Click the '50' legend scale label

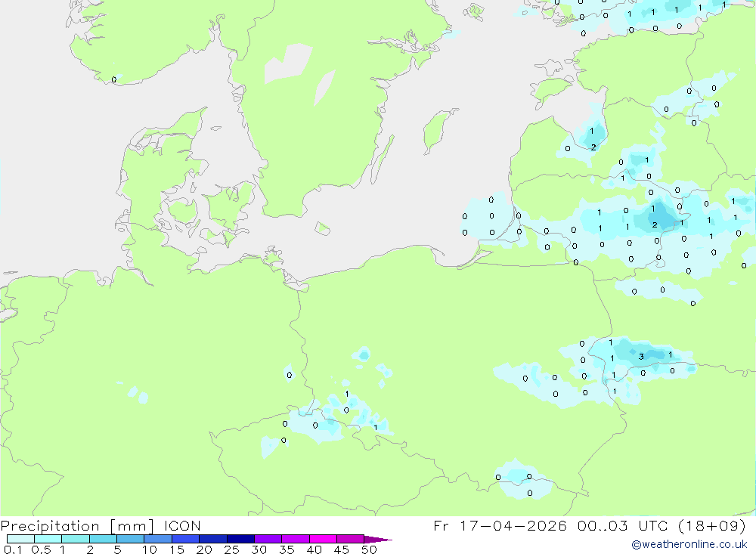point(370,549)
